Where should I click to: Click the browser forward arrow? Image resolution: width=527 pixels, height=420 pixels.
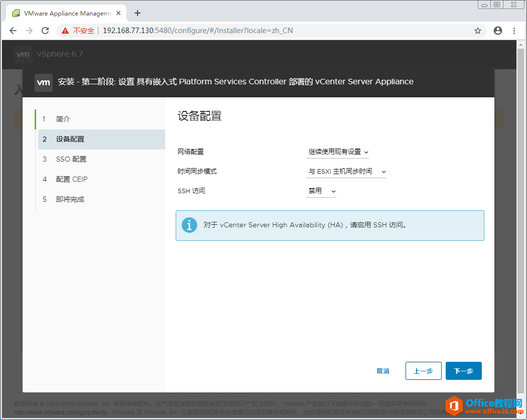(x=29, y=31)
